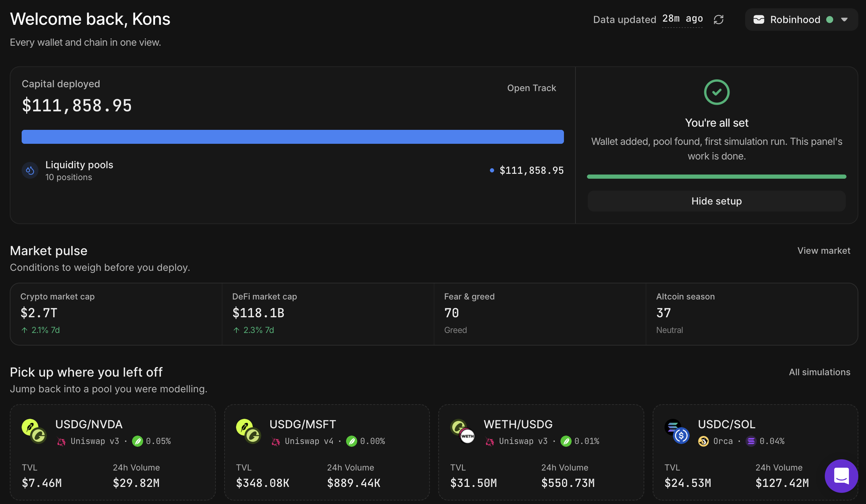Open the USDG/MSFT pool card
The height and width of the screenshot is (504, 866).
tap(327, 452)
